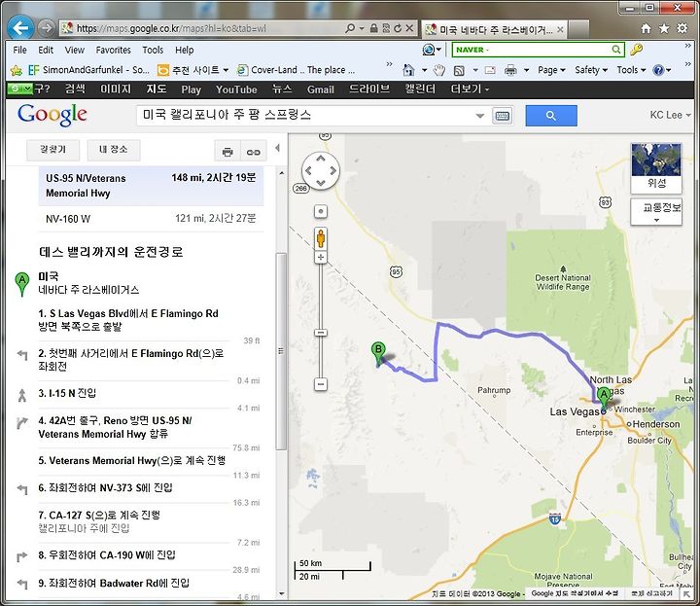
Task: Click the YouTube link in Google bar
Action: point(236,89)
